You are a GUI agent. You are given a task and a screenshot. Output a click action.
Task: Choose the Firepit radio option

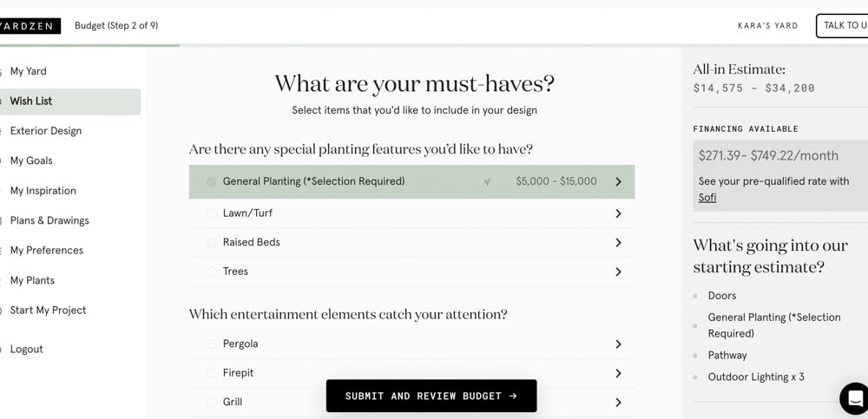[212, 373]
